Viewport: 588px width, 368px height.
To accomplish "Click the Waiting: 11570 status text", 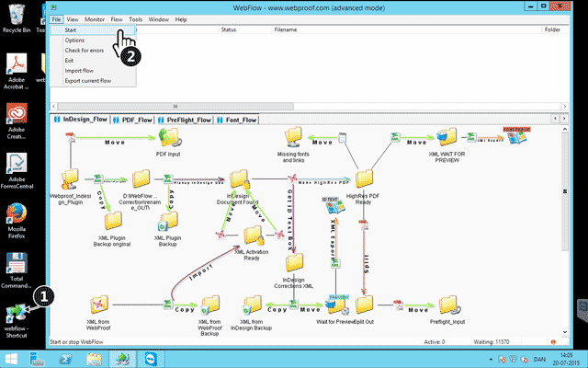I will [492, 341].
